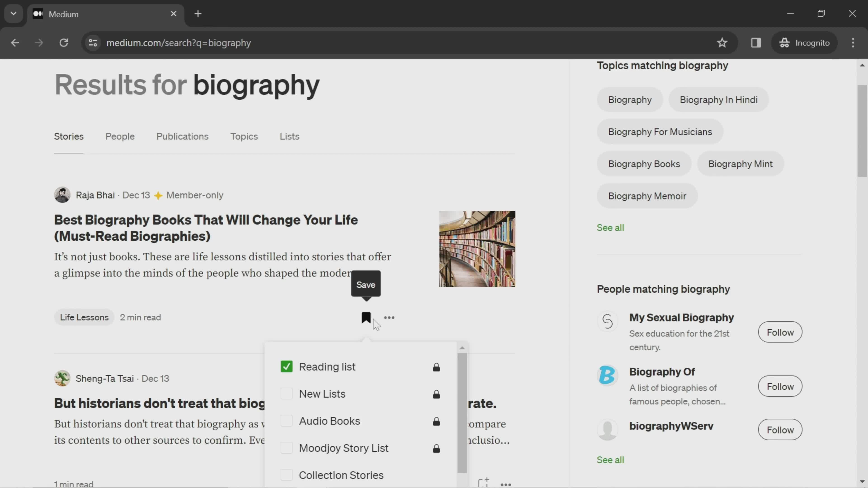Image resolution: width=868 pixels, height=488 pixels.
Task: Click the refresh page icon
Action: tap(64, 42)
